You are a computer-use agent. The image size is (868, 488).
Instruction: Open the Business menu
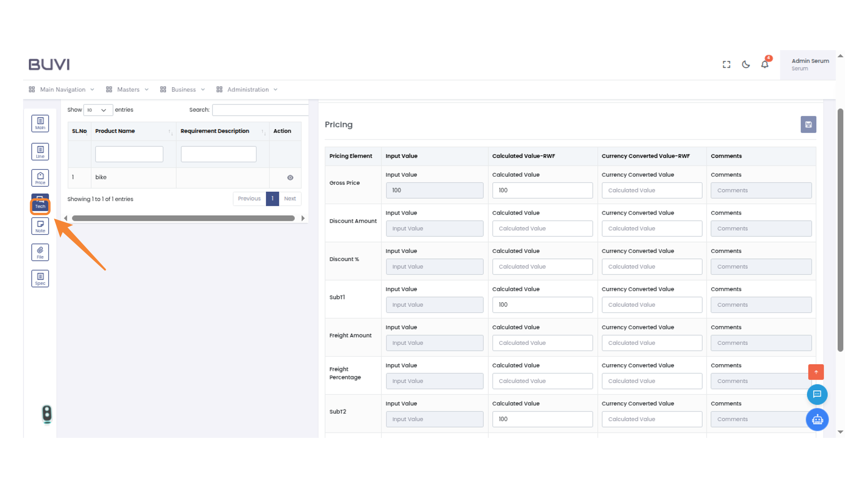183,89
